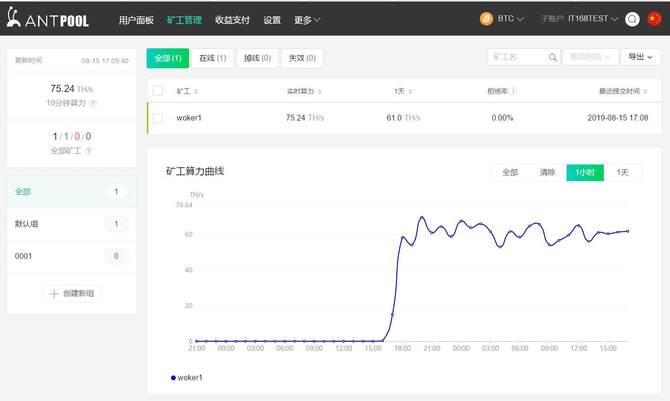Expand the BTC currency dropdown
The width and height of the screenshot is (670, 401).
click(x=520, y=19)
